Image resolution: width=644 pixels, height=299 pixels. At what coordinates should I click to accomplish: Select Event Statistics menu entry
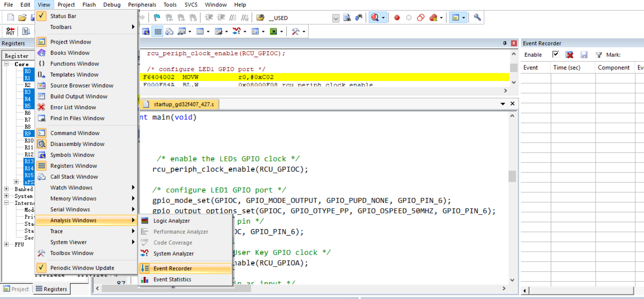[x=185, y=280]
